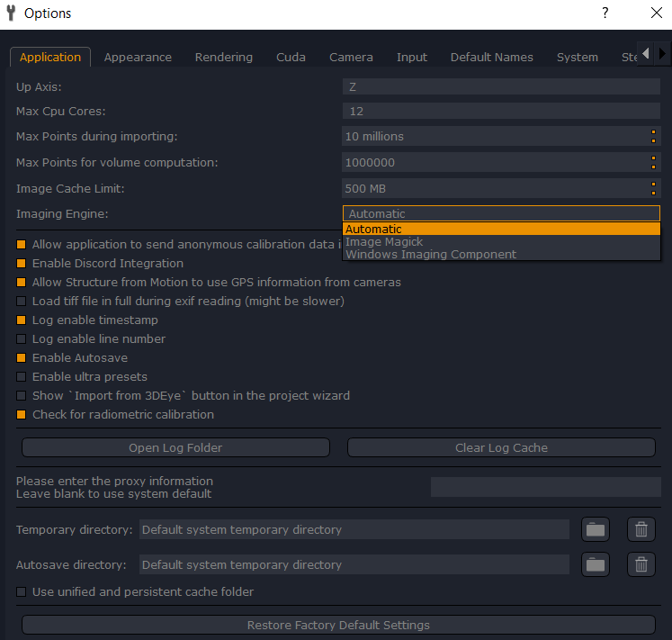
Task: Enable Import from 3DEye button checkbox
Action: tap(21, 395)
